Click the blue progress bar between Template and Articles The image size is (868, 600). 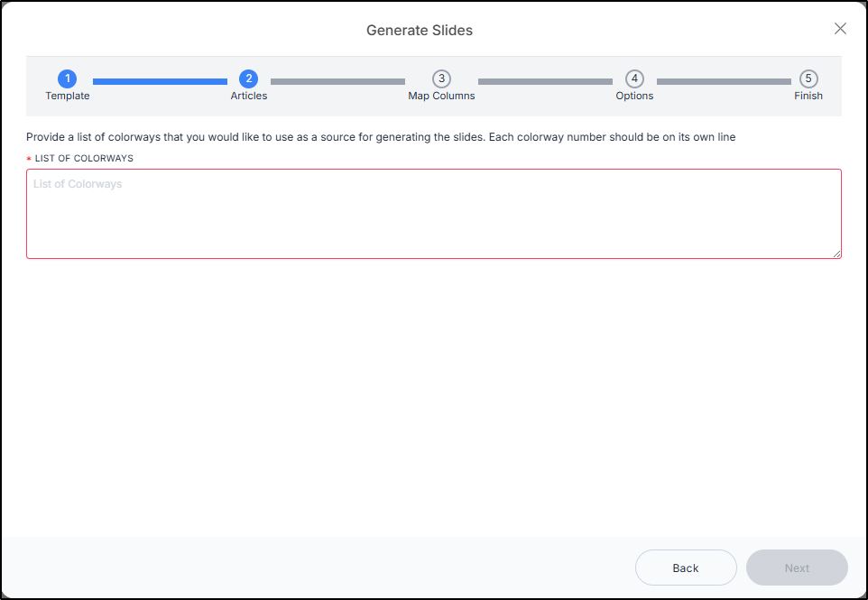(160, 81)
